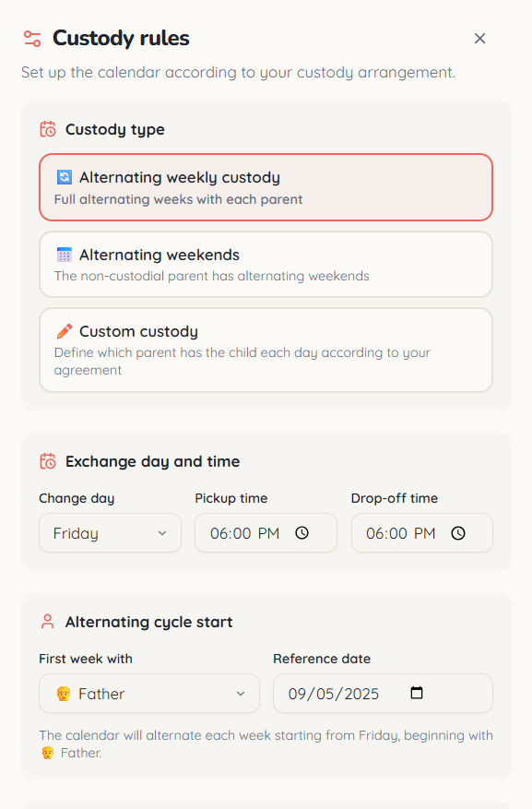The width and height of the screenshot is (532, 809).
Task: Click the person icon by Alternating cycle start
Action: 47,622
